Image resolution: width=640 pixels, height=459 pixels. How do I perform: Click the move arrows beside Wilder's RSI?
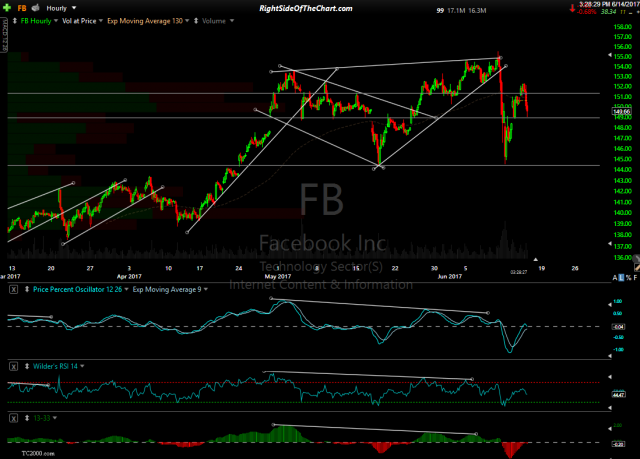point(27,366)
